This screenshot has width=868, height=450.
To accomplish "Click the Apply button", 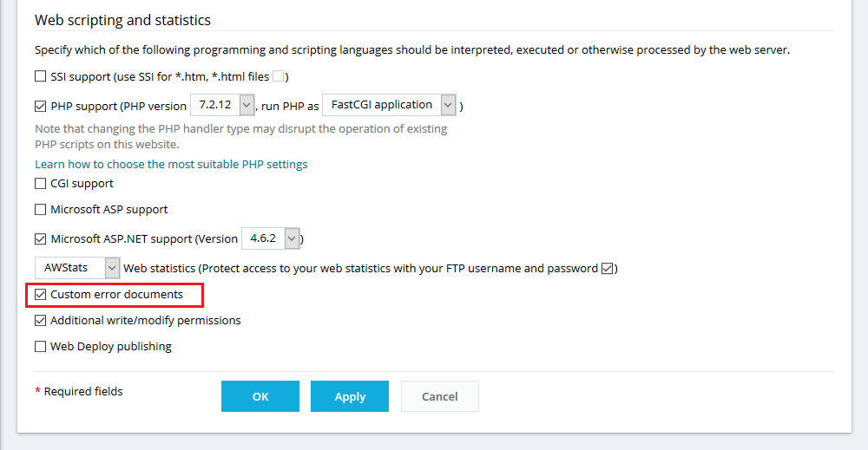I will pos(350,396).
